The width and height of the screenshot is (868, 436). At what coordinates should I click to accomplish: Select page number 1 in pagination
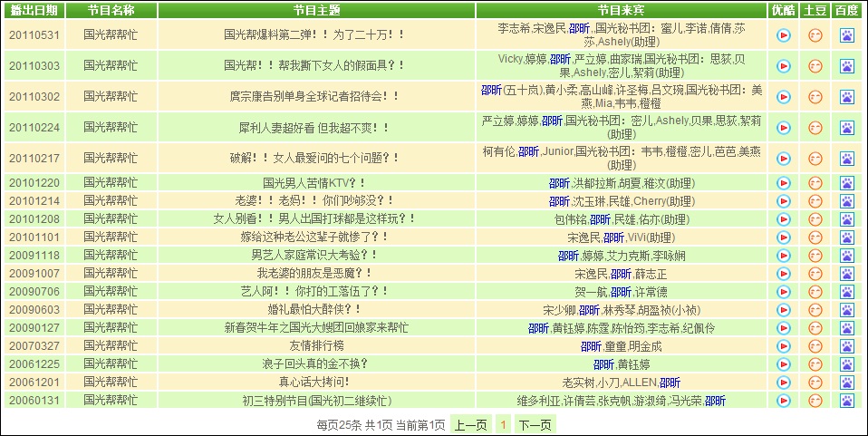click(x=502, y=424)
